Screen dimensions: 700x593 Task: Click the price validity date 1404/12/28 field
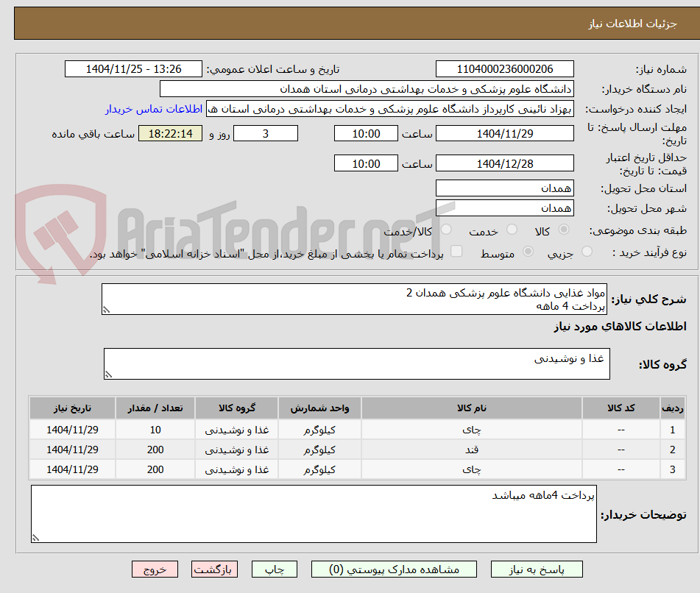505,163
